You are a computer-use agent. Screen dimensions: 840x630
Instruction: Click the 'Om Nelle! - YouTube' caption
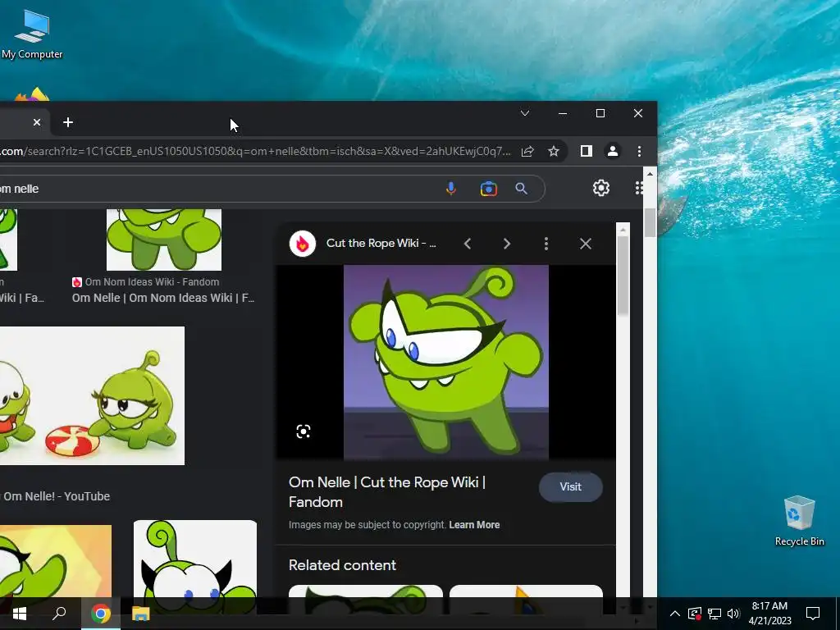tap(56, 496)
